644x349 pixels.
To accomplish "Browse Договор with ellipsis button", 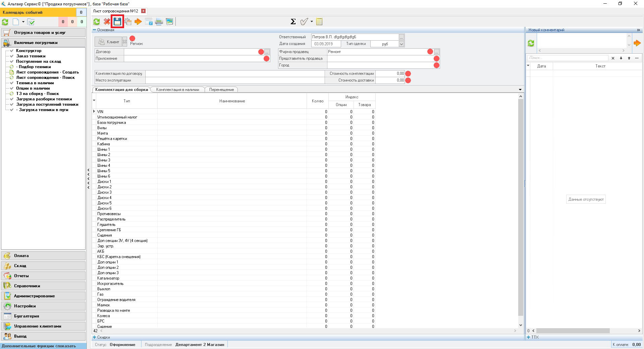I will (x=267, y=52).
